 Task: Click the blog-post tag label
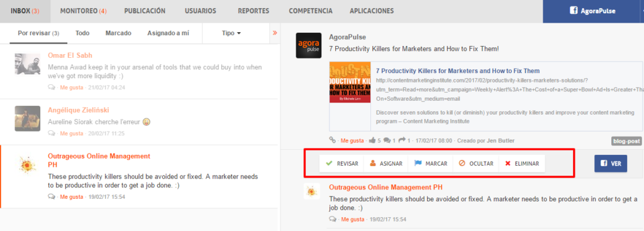click(x=626, y=141)
